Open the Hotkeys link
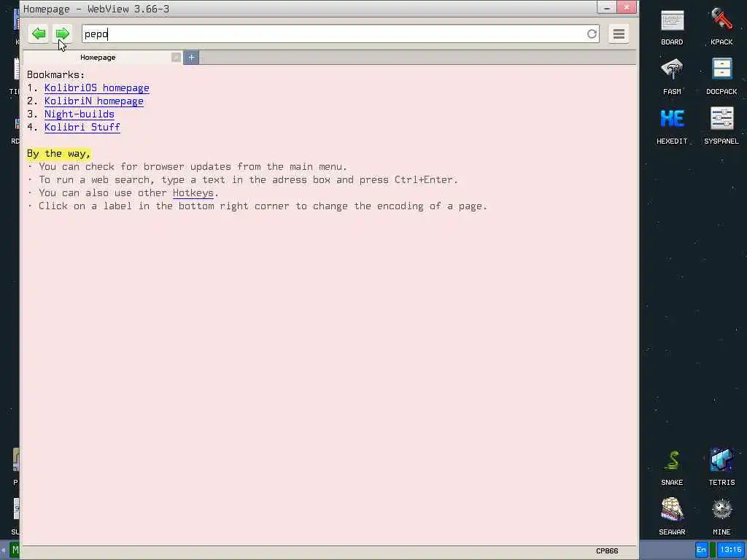The width and height of the screenshot is (747, 560). point(193,192)
